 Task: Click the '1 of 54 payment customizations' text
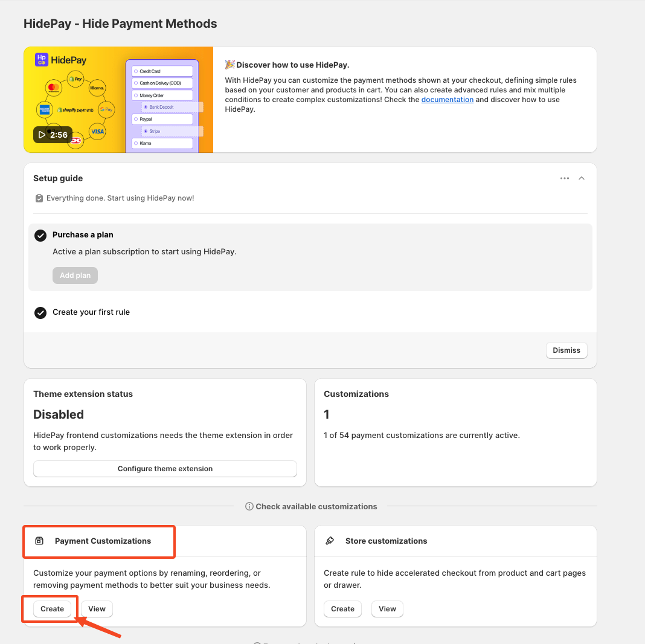click(422, 436)
